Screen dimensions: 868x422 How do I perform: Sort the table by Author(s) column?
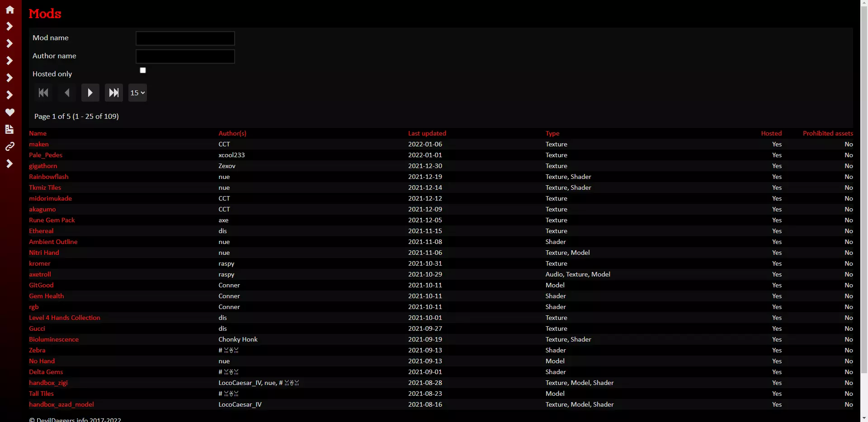[x=232, y=133]
